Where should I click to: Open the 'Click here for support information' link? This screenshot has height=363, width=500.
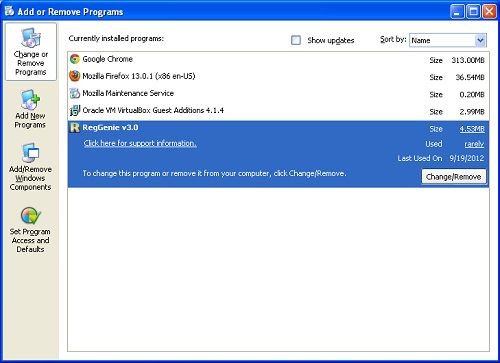(x=140, y=143)
